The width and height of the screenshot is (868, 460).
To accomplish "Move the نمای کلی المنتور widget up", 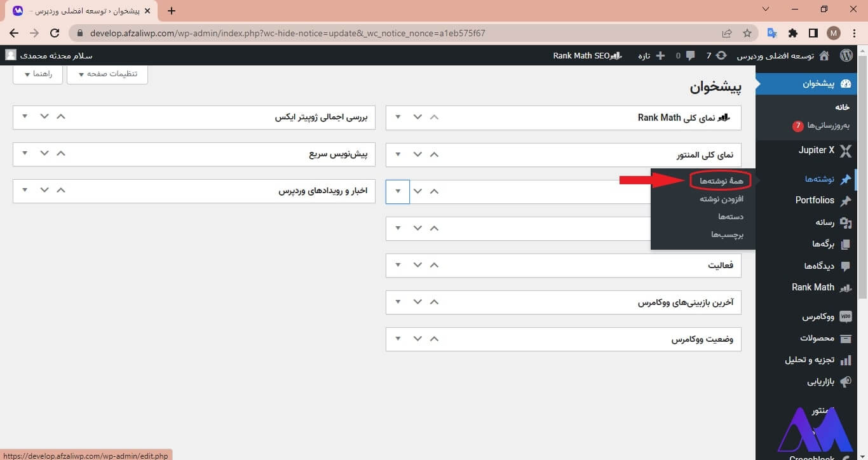I will click(x=434, y=154).
